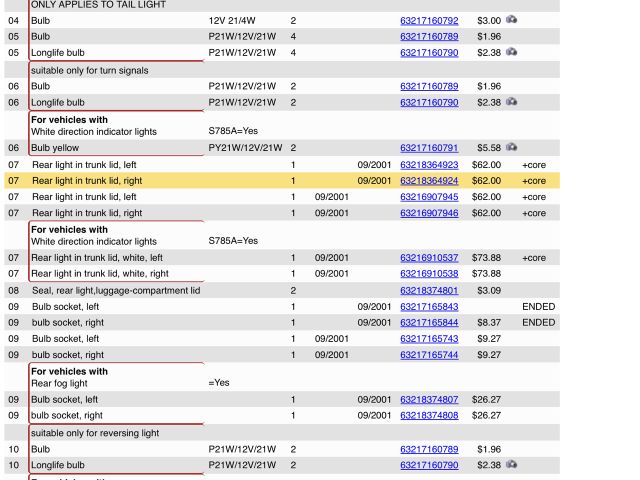The width and height of the screenshot is (640, 480).
Task: Open part link 63217160791 for Bulb yellow
Action: tap(429, 149)
